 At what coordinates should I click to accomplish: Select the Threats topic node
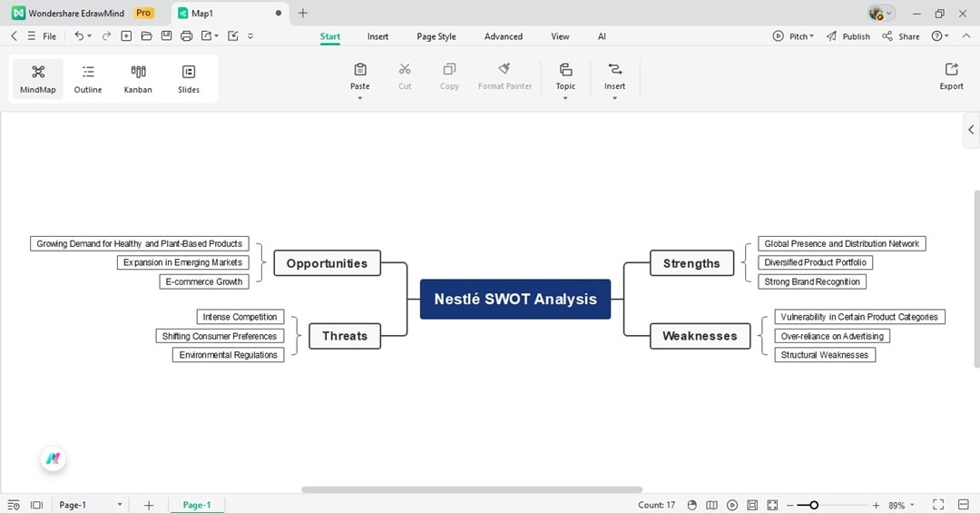point(345,336)
